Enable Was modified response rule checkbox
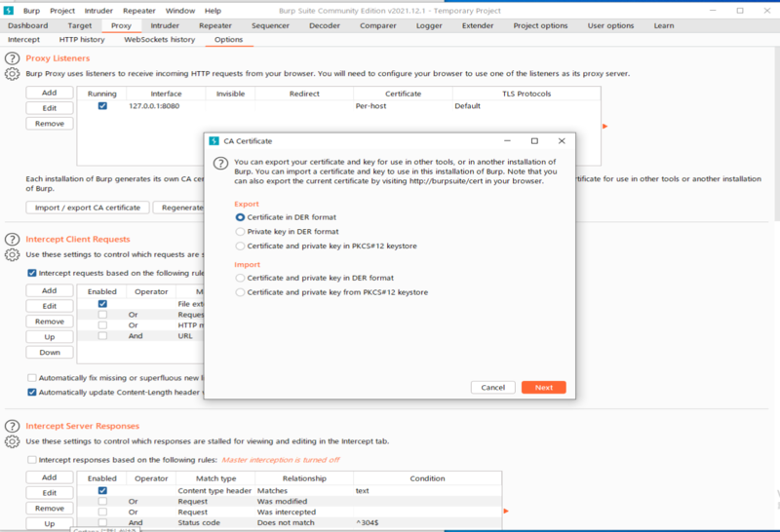 tap(102, 502)
